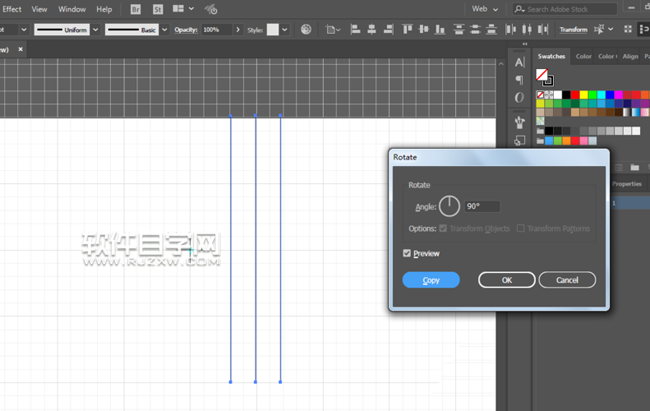Image resolution: width=650 pixels, height=411 pixels.
Task: Open the Uniform stroke profile dropdown
Action: pos(95,30)
